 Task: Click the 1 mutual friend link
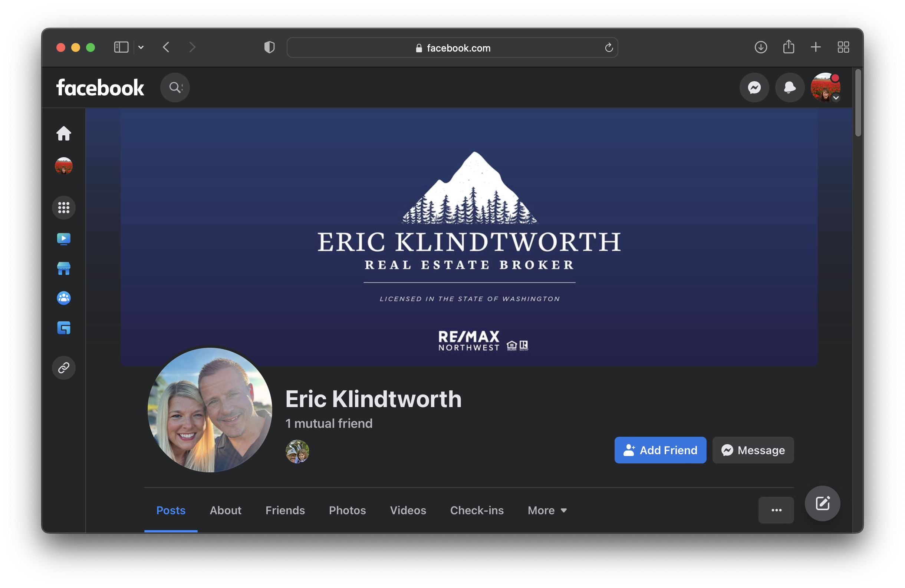(x=329, y=423)
